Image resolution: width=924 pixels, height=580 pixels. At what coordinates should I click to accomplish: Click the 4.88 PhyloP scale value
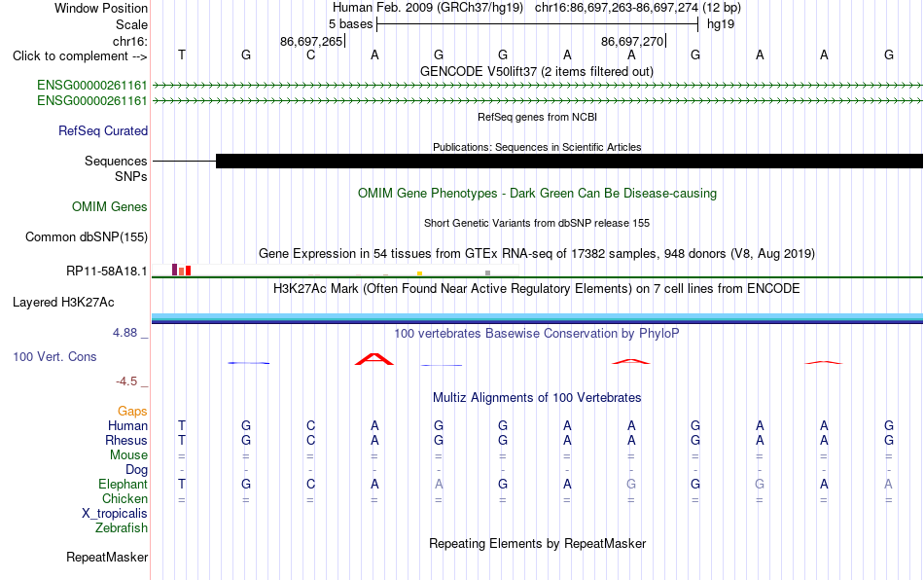click(x=124, y=333)
